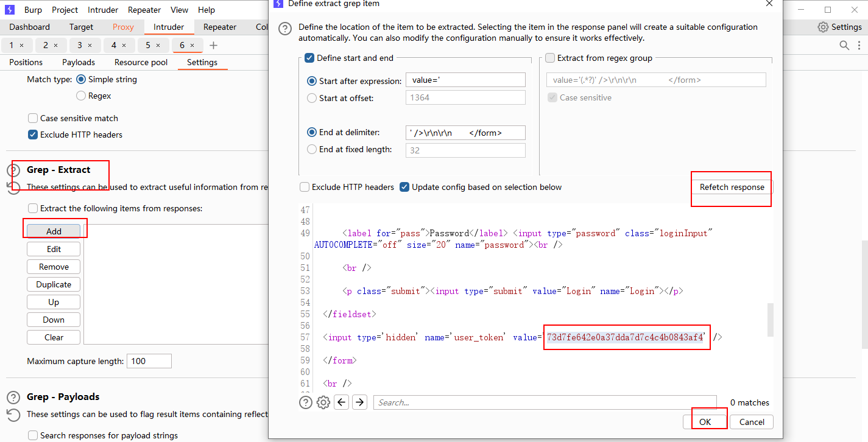Click the help icon beside Grep - Extract
This screenshot has width=868, height=442.
coord(13,170)
